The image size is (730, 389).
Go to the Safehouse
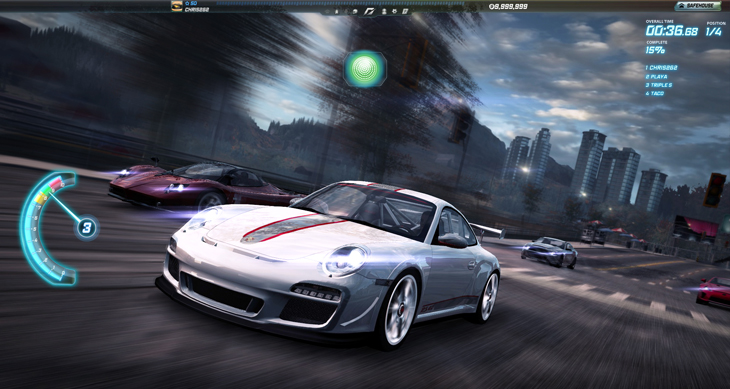[697, 6]
